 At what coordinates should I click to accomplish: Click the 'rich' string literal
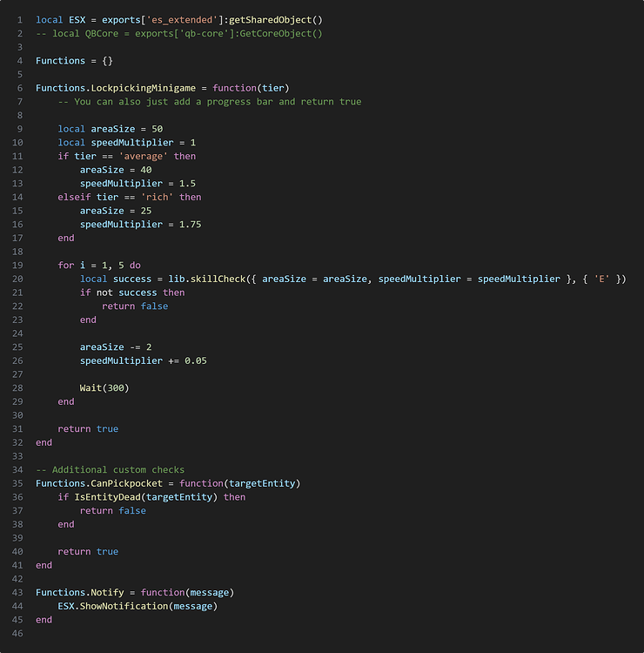[157, 198]
